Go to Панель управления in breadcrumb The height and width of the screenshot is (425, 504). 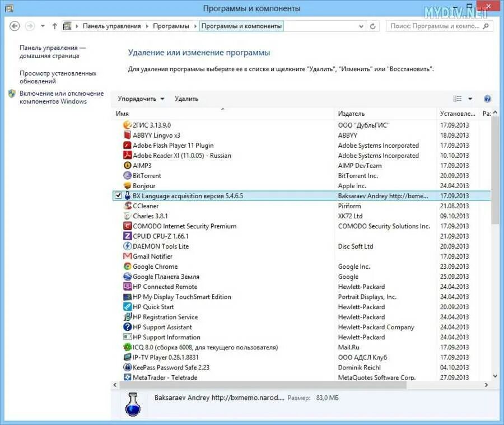[x=112, y=26]
